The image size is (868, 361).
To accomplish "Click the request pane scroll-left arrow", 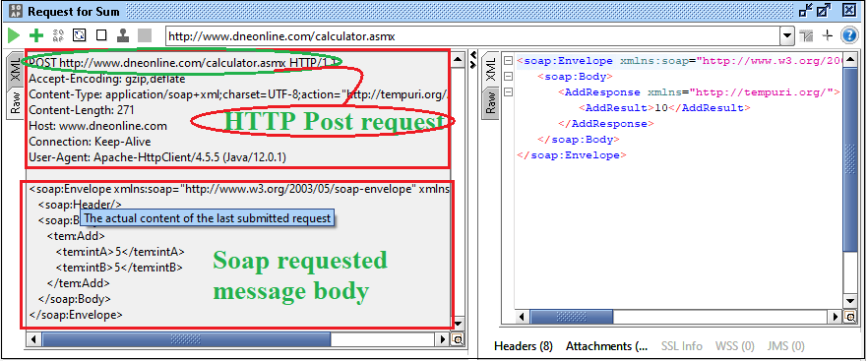I will click(x=33, y=338).
